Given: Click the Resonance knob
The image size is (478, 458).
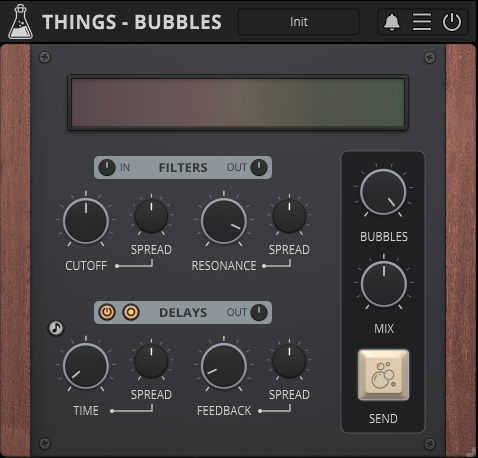Looking at the screenshot, I should point(224,221).
